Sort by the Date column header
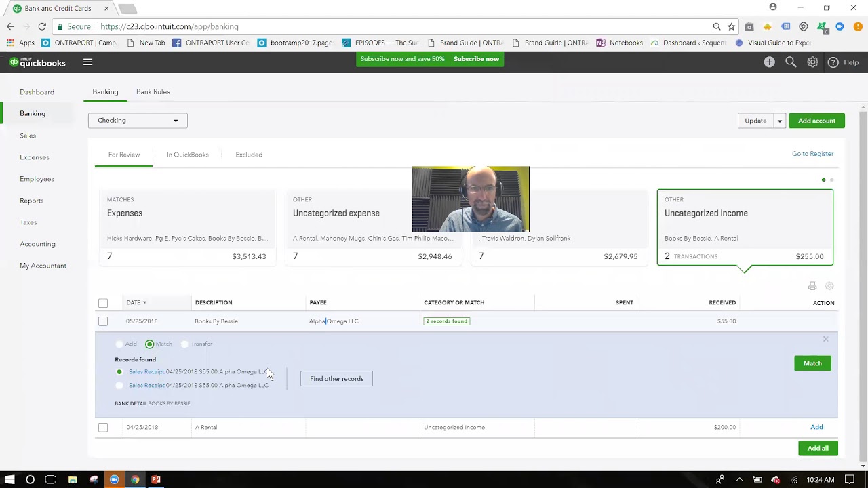Viewport: 868px width, 488px height. point(136,303)
